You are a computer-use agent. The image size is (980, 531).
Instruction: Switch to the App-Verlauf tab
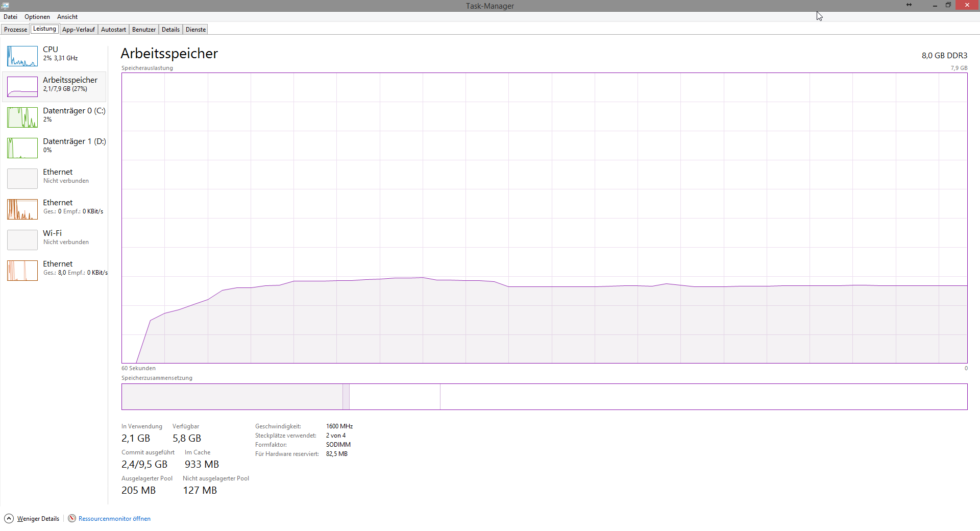click(x=79, y=30)
